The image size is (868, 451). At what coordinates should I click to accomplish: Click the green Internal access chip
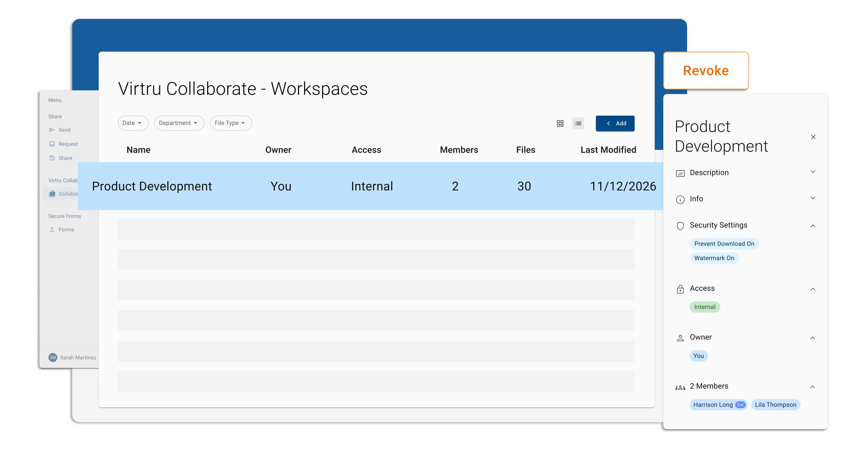point(704,307)
